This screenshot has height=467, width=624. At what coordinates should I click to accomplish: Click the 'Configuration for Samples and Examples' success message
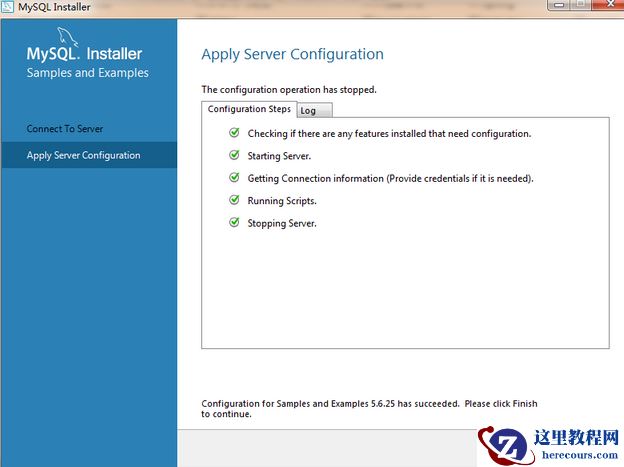pos(369,408)
